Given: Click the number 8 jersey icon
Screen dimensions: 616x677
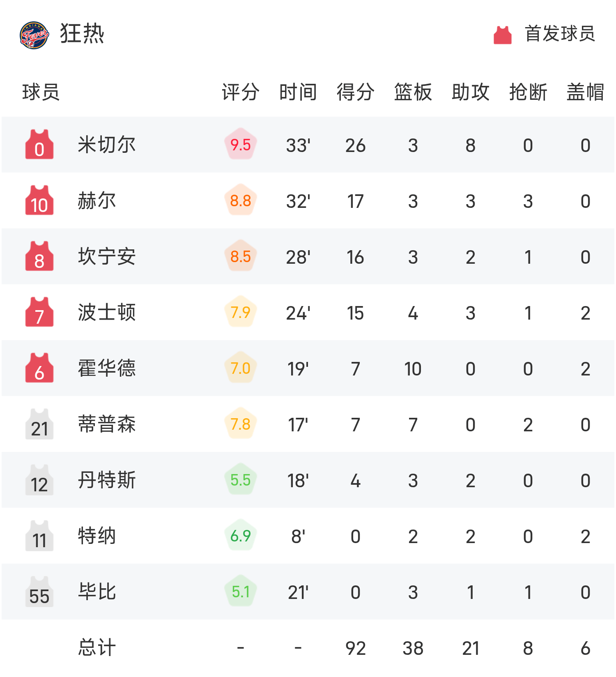Looking at the screenshot, I should pos(39,256).
